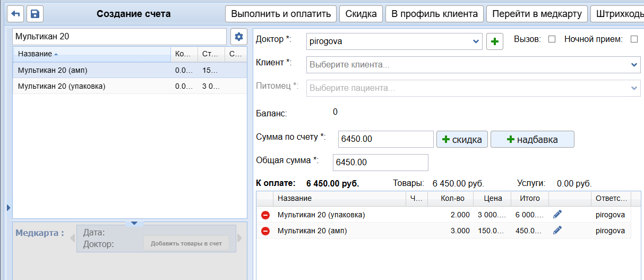Expand the left side panel arrow

click(8, 208)
